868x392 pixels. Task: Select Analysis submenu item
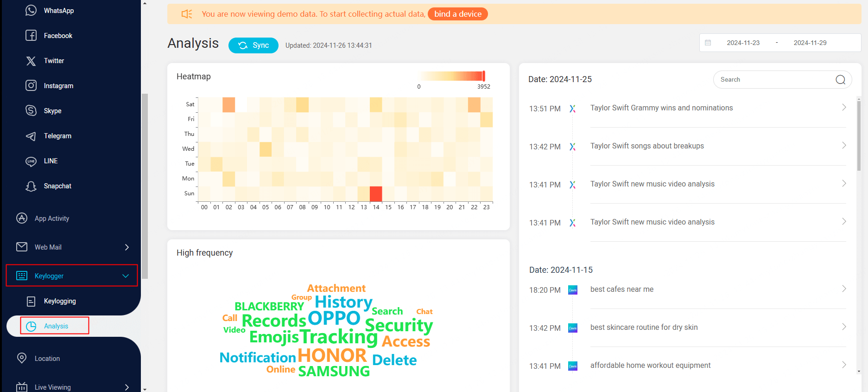coord(56,326)
